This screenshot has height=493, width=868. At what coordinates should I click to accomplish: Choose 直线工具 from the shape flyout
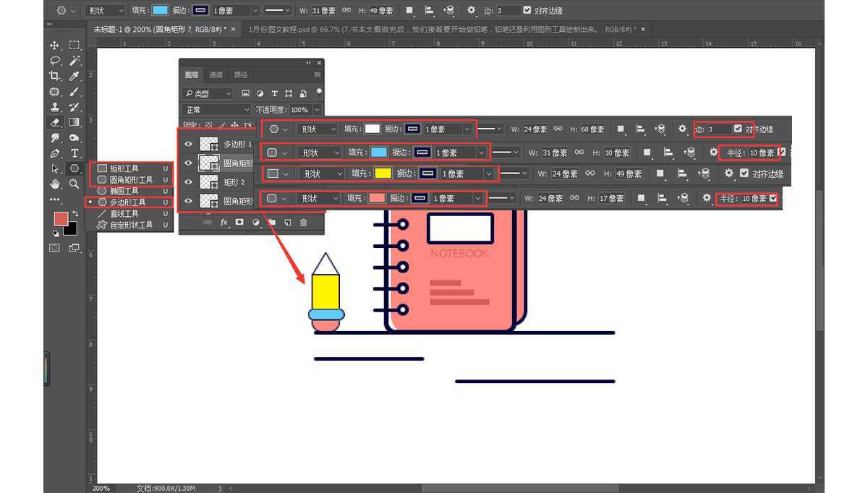click(x=124, y=214)
